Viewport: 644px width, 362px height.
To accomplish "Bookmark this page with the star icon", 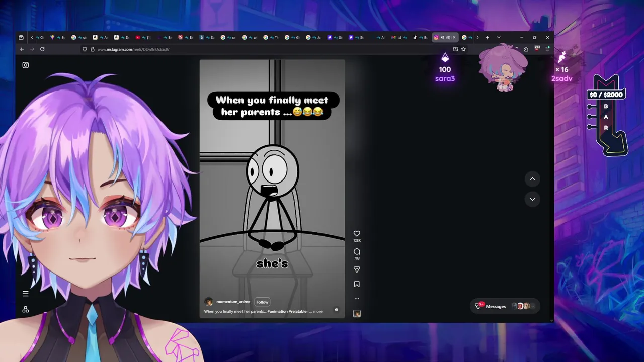I will coord(463,49).
